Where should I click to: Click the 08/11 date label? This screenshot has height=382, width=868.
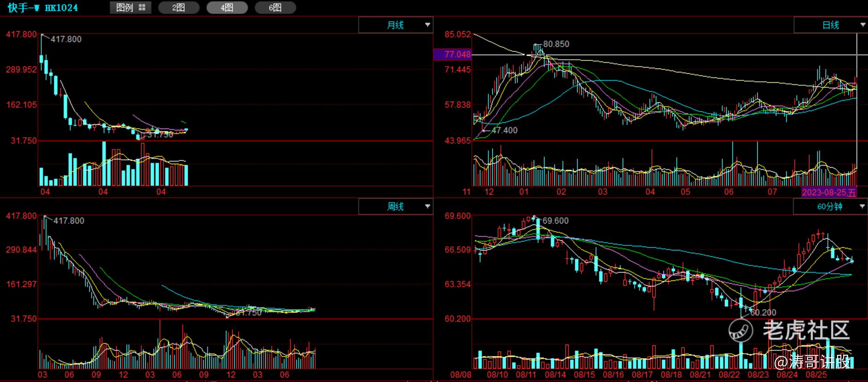(526, 375)
